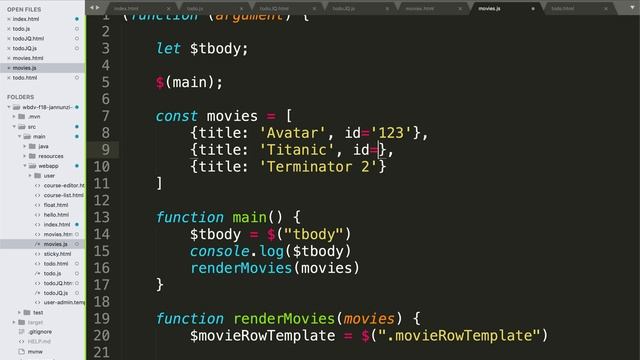The height and width of the screenshot is (360, 640).
Task: Switch to the todo.html tab
Action: point(562,9)
